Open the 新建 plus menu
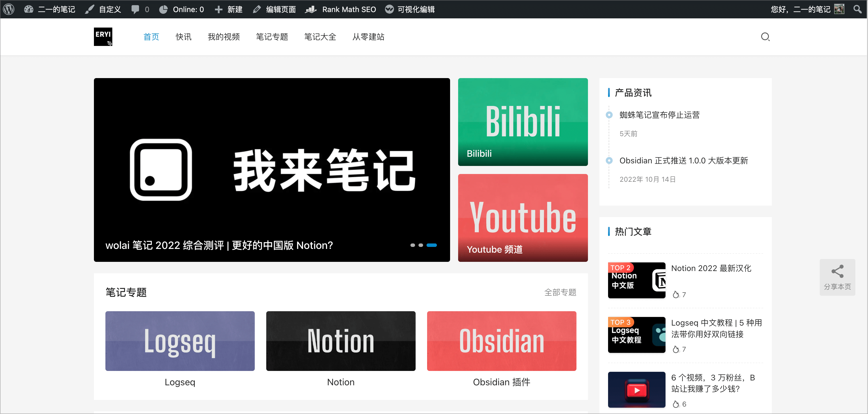 (x=228, y=9)
